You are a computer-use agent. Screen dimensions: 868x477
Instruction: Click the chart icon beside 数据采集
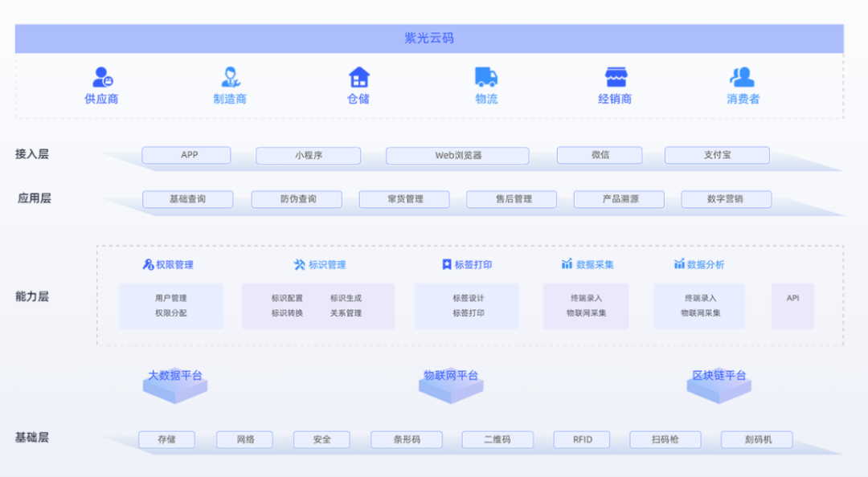(x=567, y=264)
